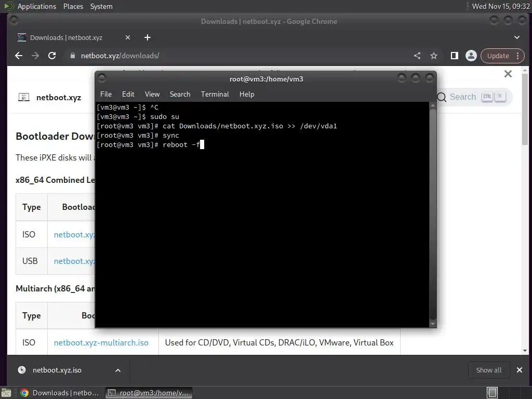Click the padlock site info icon
The height and width of the screenshot is (399, 532).
tap(72, 56)
